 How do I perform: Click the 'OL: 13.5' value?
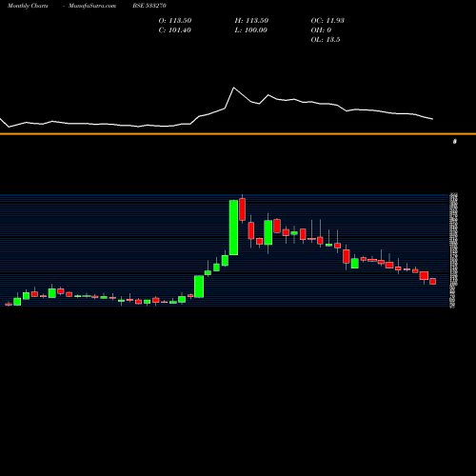(x=326, y=40)
